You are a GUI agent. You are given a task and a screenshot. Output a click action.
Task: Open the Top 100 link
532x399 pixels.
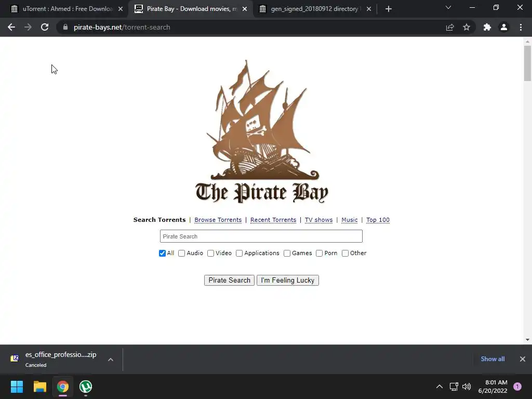[378, 220]
